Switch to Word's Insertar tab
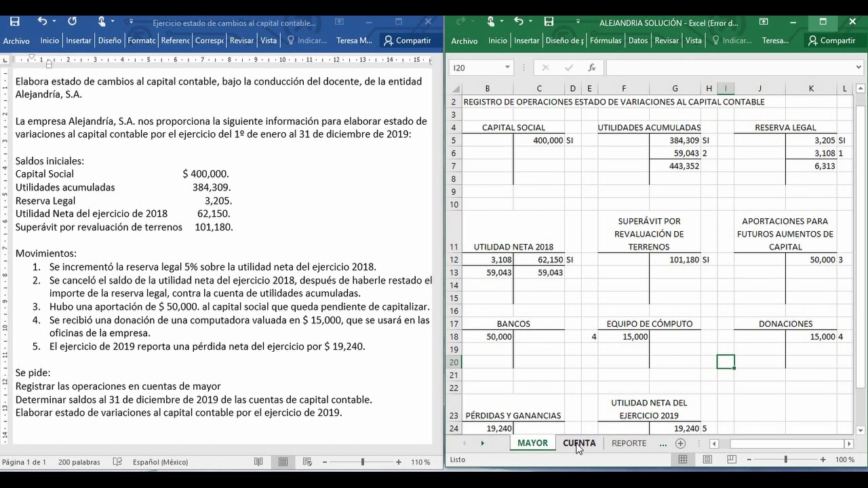This screenshot has width=868, height=488. tap(79, 41)
